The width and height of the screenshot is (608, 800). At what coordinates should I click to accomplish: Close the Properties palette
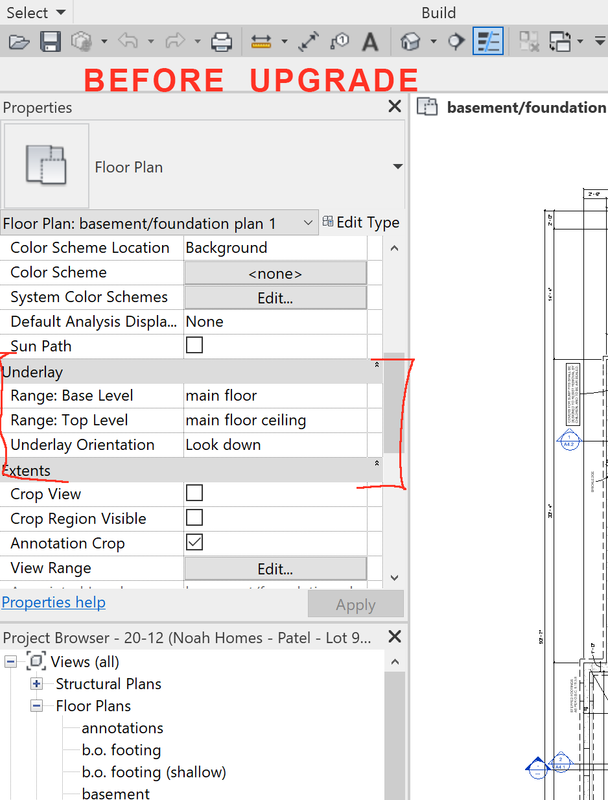394,106
